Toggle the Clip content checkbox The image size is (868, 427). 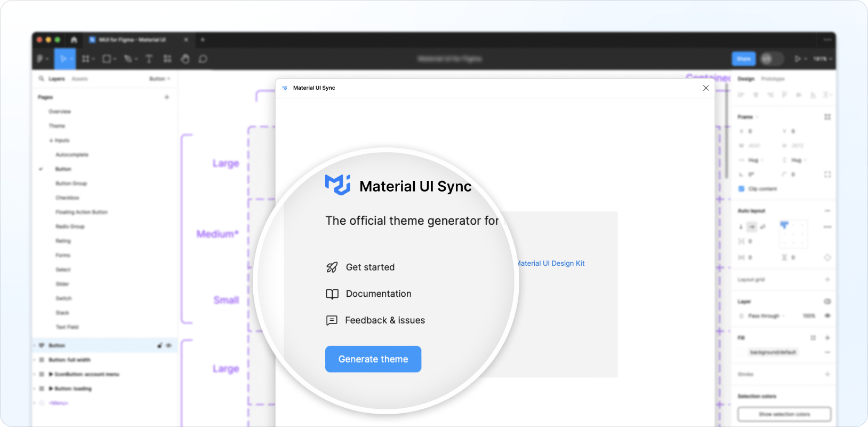pos(741,189)
